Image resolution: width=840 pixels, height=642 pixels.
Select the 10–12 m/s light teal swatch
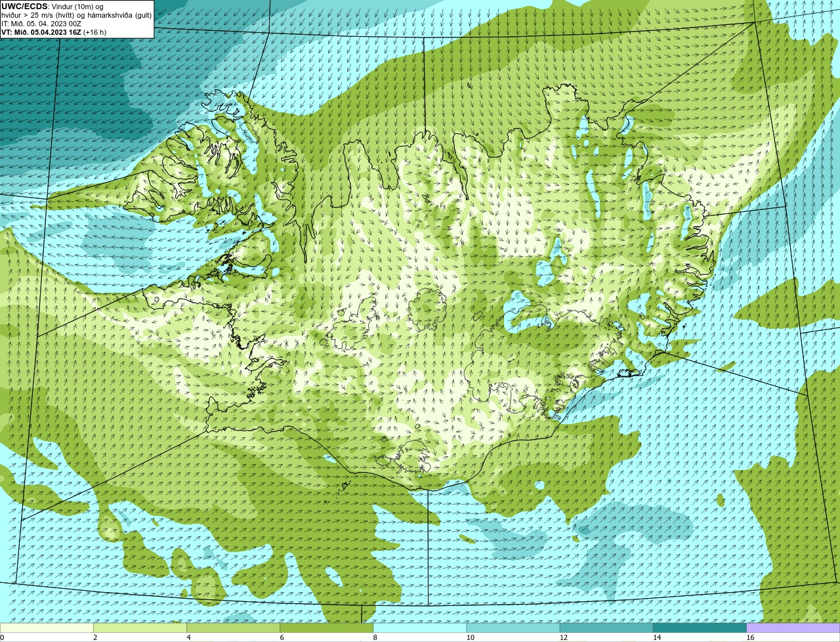coord(513,628)
